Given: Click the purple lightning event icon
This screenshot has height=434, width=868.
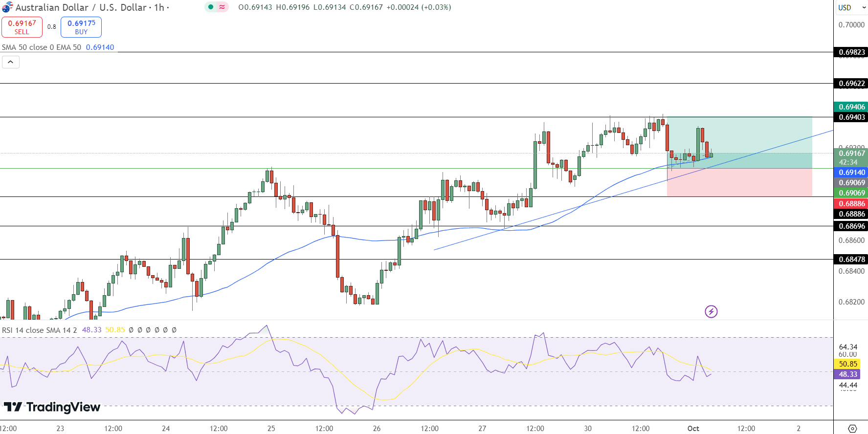Looking at the screenshot, I should [711, 311].
